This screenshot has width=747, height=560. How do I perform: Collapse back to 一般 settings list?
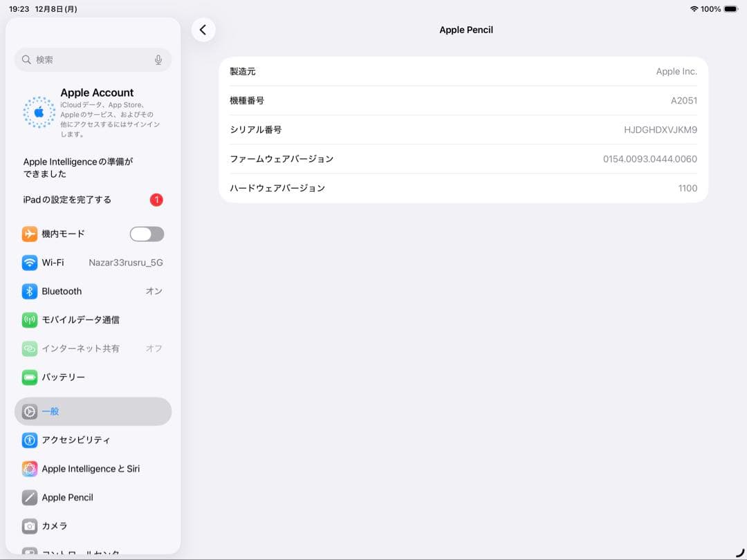pos(93,411)
